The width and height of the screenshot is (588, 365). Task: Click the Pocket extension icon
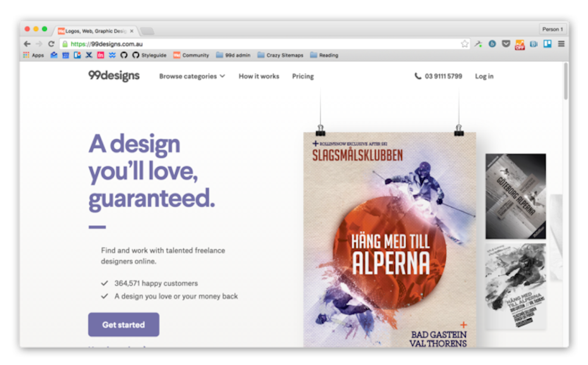tap(506, 44)
